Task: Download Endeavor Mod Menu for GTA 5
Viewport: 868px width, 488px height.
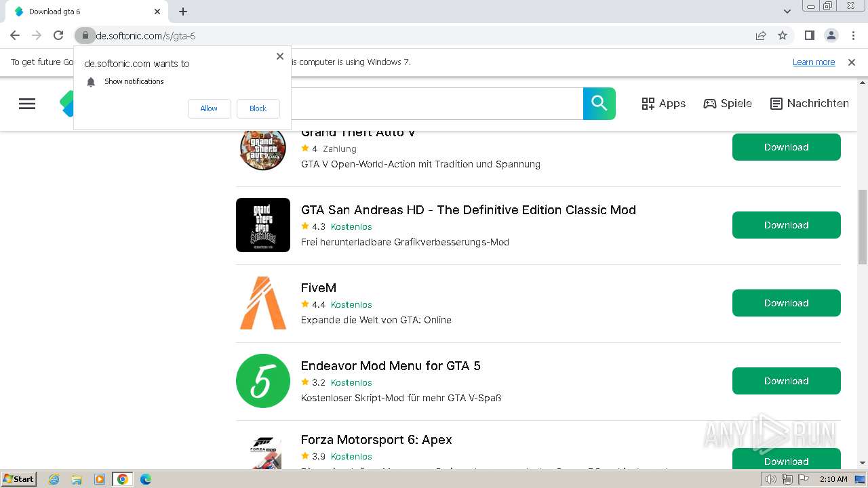Action: pos(787,381)
